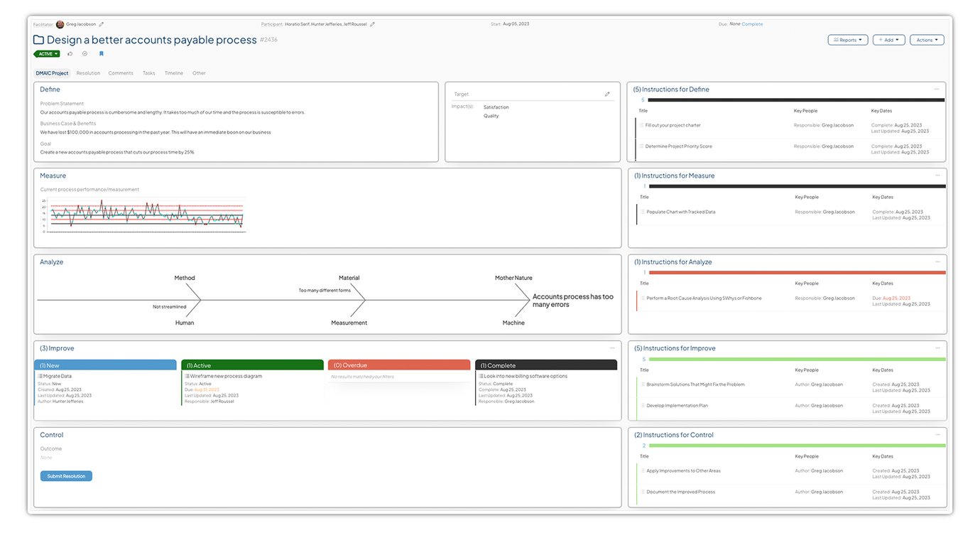Click the ellipsis menu on the Improve board
Screen dimensions: 980x533
click(612, 348)
